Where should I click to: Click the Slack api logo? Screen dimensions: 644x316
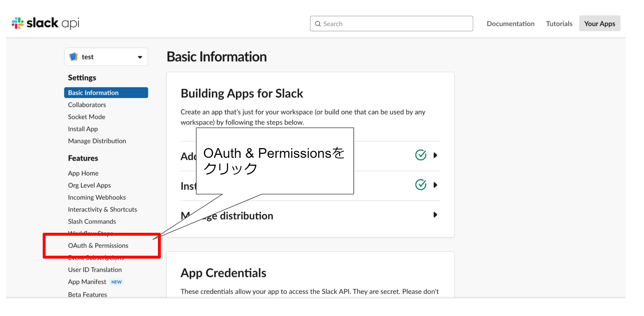45,23
